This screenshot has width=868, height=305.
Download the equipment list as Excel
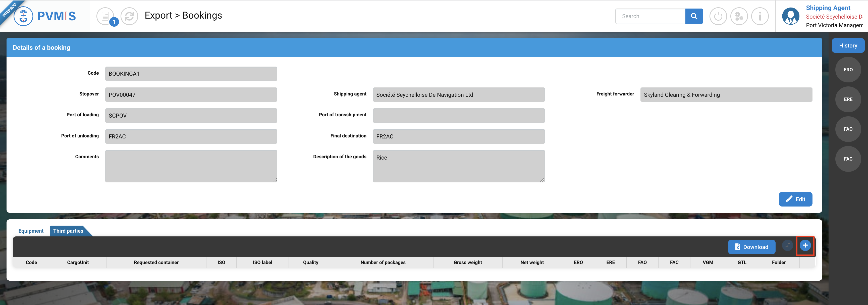point(751,247)
